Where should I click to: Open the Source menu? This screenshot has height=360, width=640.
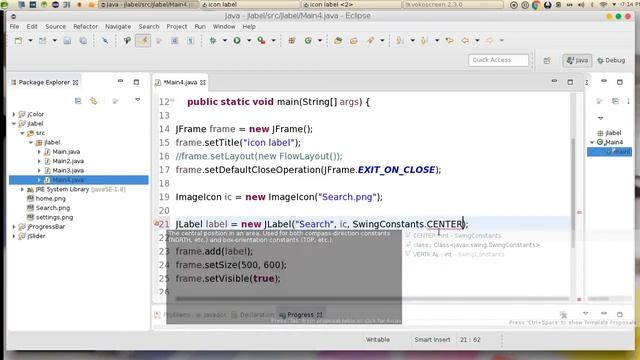pos(56,27)
